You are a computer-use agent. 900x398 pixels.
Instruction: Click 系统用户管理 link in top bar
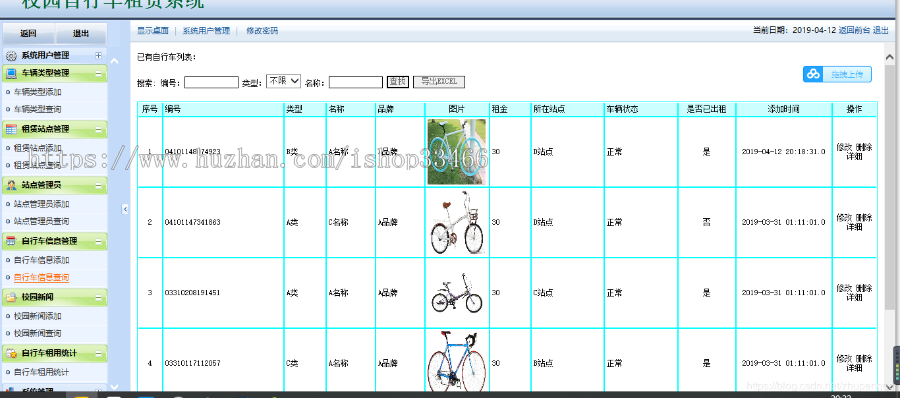206,31
